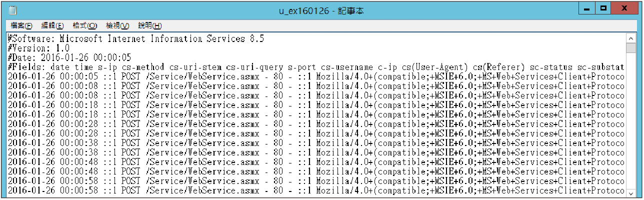The image size is (644, 200).
Task: Place cursor on the #Date: 2016-01-26 line
Action: [69, 57]
